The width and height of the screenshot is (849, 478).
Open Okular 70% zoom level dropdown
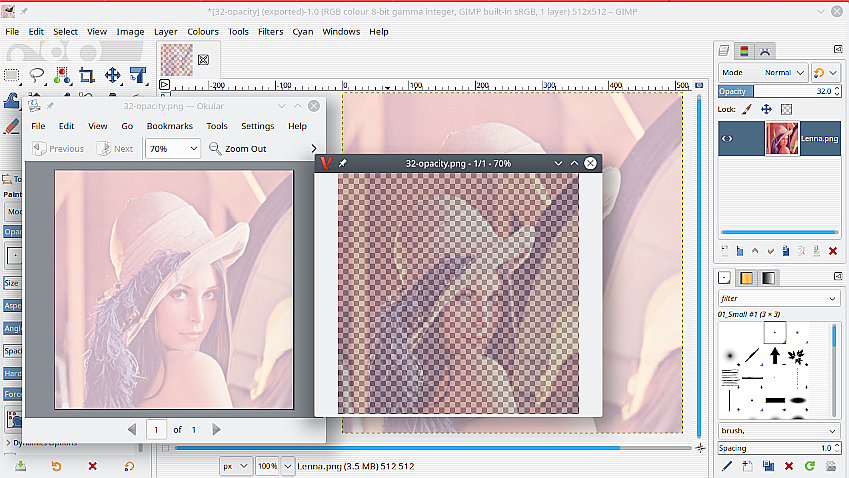tap(172, 149)
